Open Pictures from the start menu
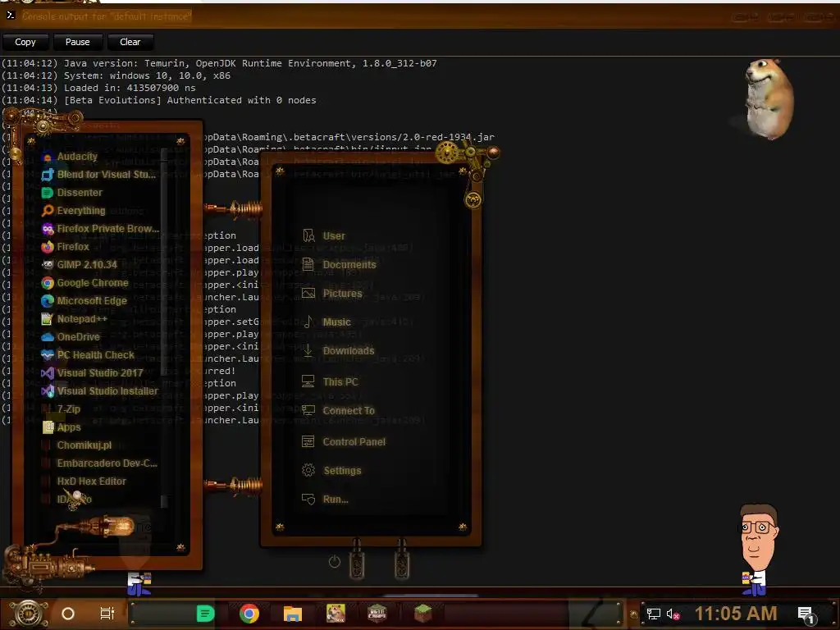The height and width of the screenshot is (630, 840). click(x=332, y=294)
